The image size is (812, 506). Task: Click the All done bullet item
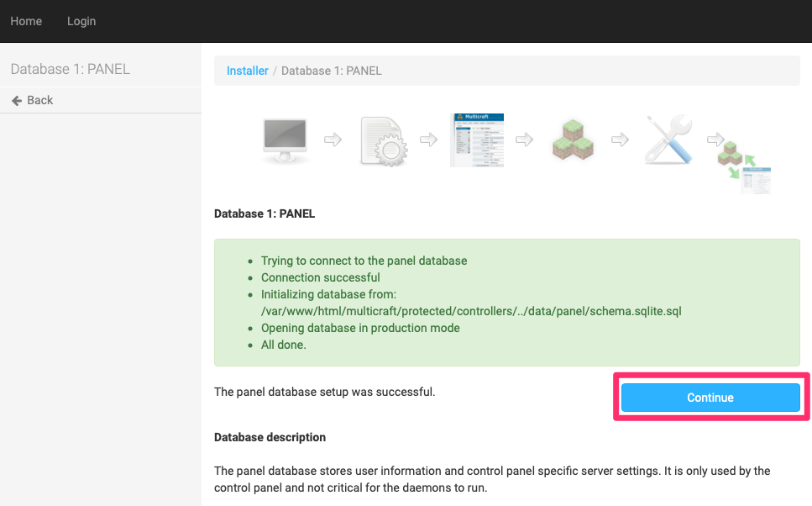pyautogui.click(x=283, y=345)
